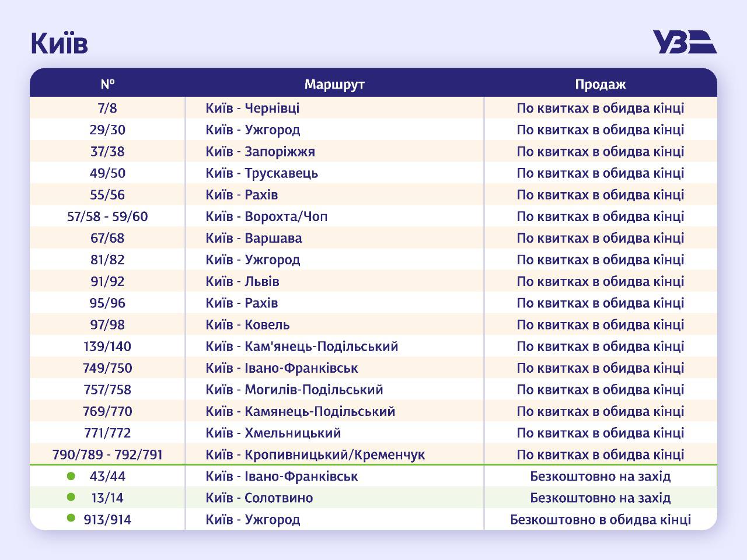Click the green dot beside train 913/914
This screenshot has height=560, width=747.
(x=71, y=517)
